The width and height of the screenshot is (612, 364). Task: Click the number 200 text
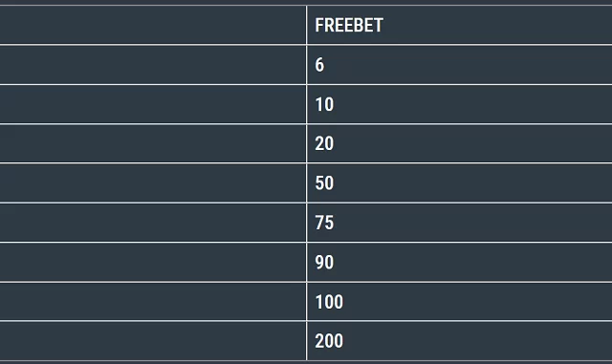point(329,341)
